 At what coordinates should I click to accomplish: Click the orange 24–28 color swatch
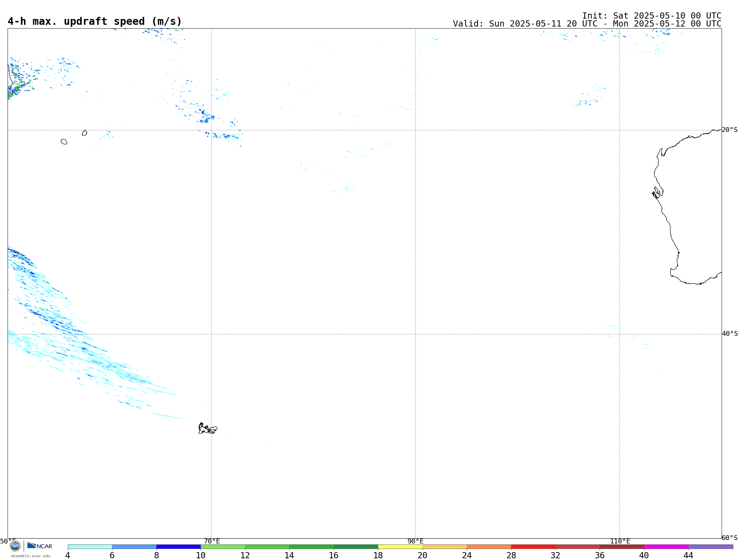(x=489, y=547)
